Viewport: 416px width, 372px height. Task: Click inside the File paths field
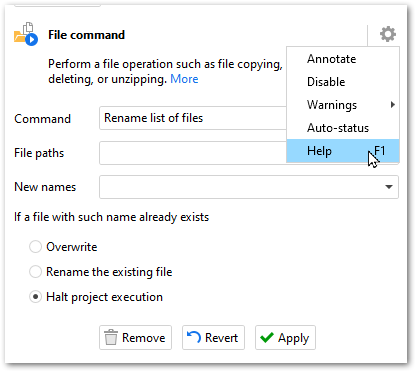point(193,153)
